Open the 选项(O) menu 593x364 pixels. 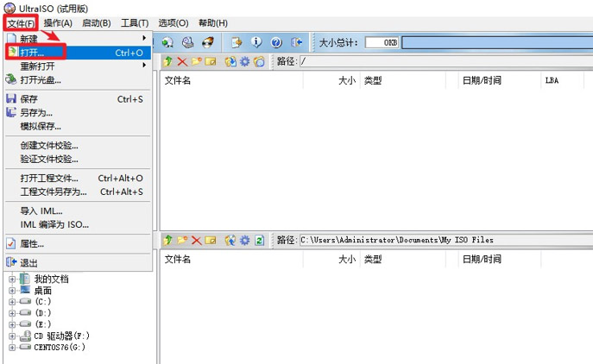173,23
